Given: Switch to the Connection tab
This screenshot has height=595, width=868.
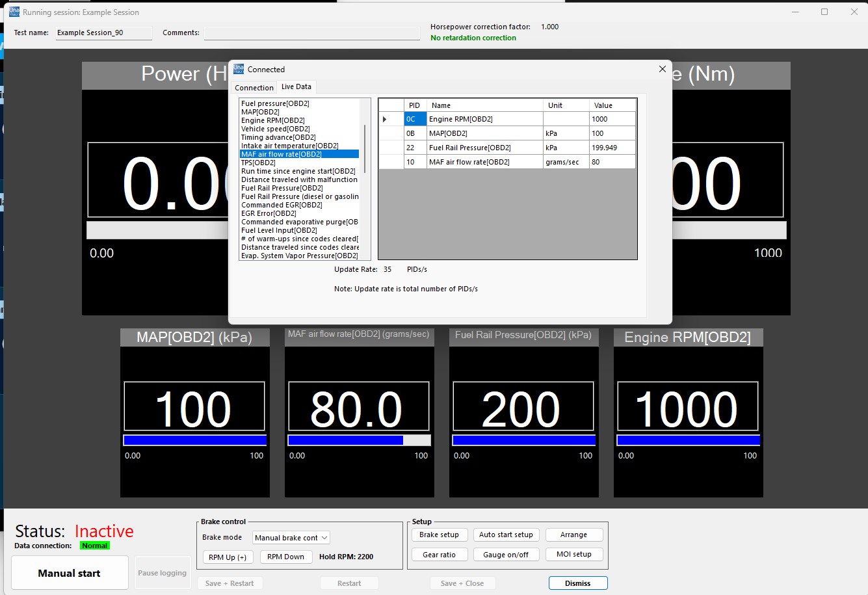Looking at the screenshot, I should (254, 87).
